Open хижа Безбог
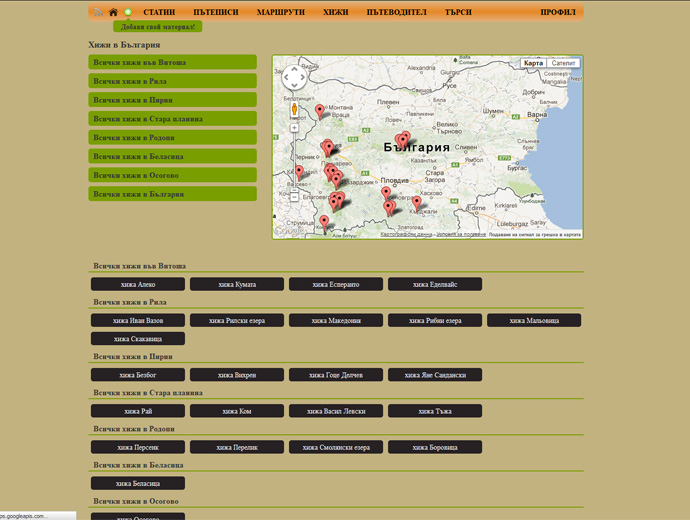 138,375
